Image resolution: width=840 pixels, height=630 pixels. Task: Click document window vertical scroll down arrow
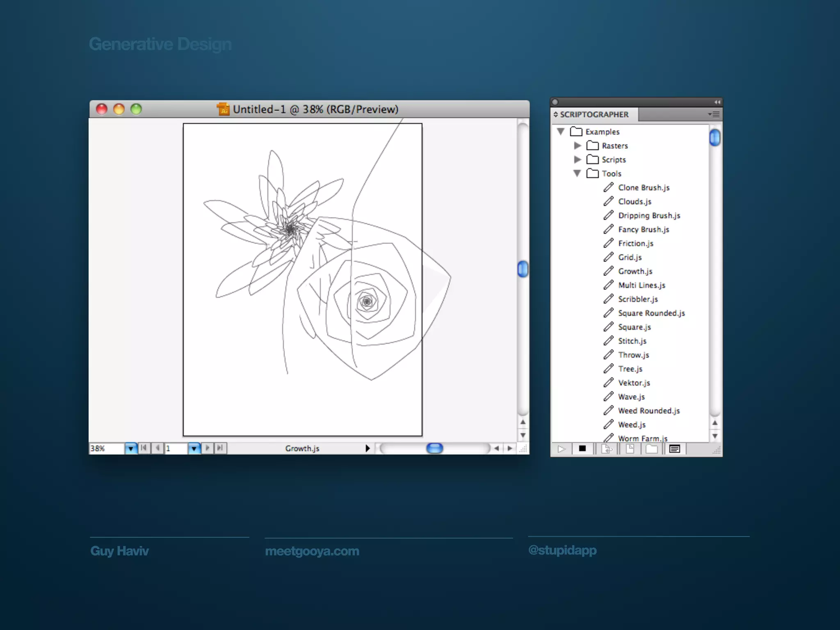pos(523,435)
